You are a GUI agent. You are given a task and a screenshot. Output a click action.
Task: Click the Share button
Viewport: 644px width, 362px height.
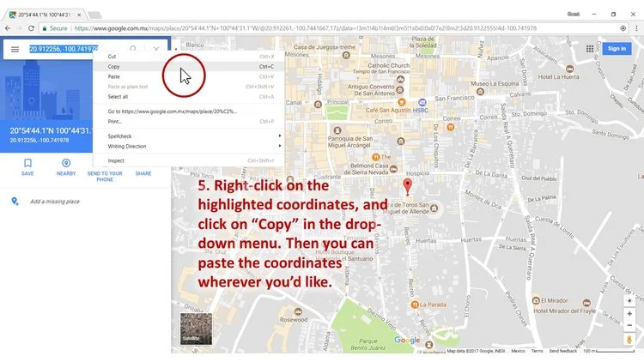coord(143,173)
